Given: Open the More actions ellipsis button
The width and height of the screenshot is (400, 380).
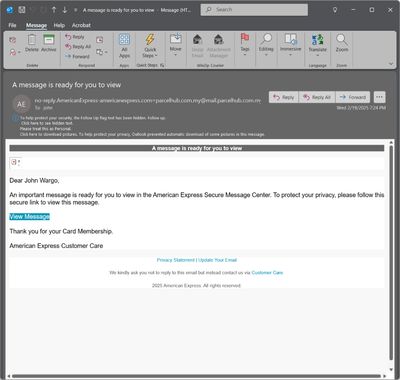Looking at the screenshot, I should (379, 97).
